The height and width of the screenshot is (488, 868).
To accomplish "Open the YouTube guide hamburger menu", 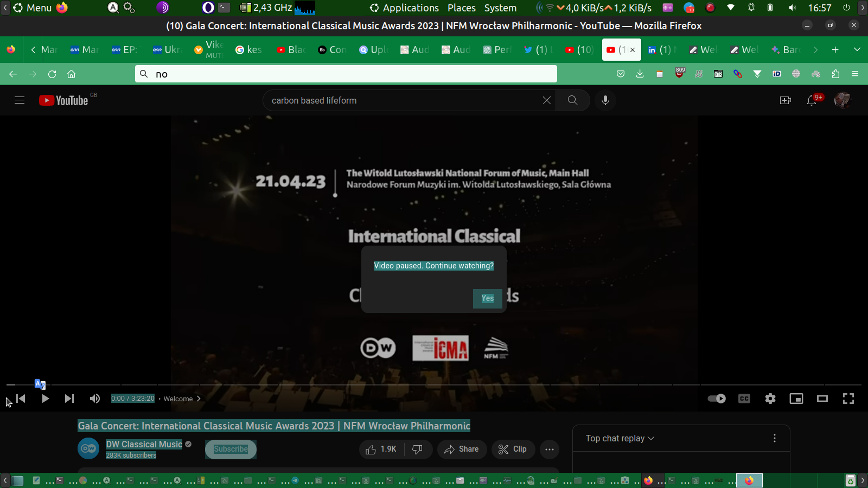I will click(x=20, y=100).
